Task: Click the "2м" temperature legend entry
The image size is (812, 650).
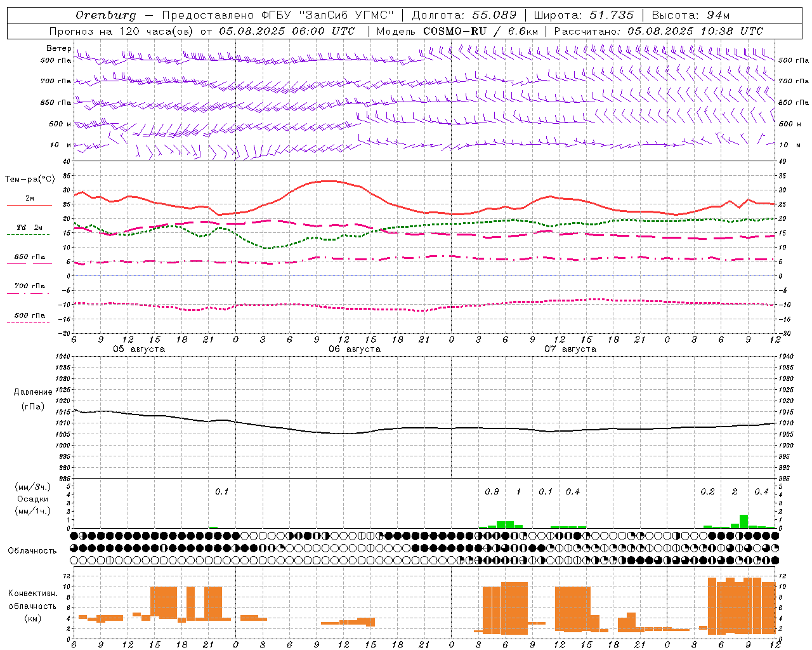Action: pos(30,199)
